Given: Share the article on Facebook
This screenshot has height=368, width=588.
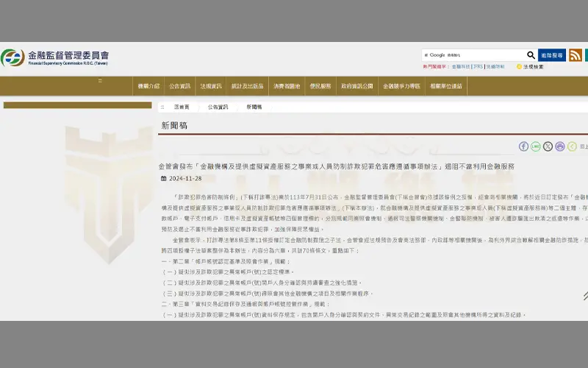Looking at the screenshot, I should [524, 146].
